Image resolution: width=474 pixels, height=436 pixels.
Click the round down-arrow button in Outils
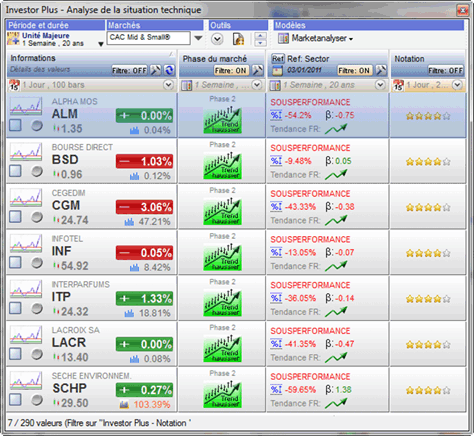[x=217, y=39]
